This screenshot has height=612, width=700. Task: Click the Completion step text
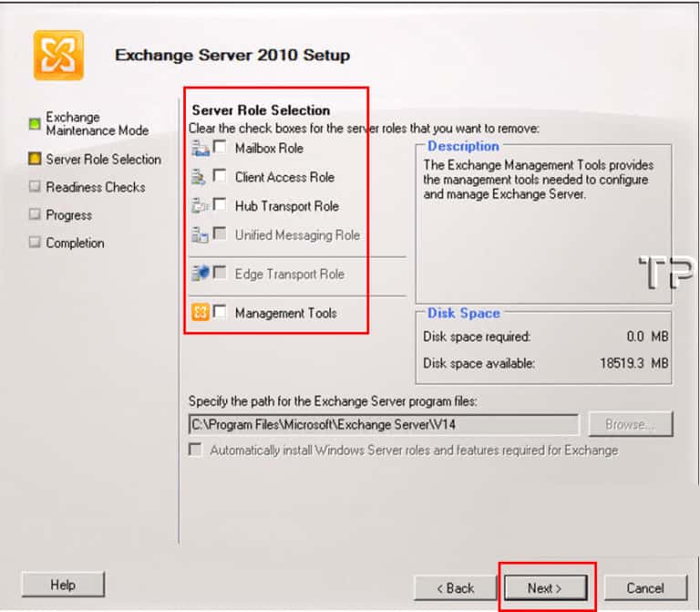click(x=75, y=243)
